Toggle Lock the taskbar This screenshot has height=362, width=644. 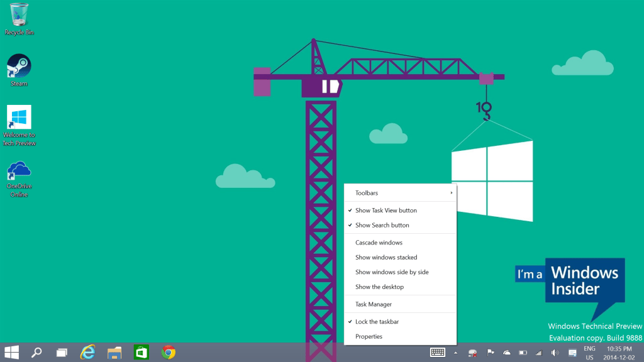[401, 321]
